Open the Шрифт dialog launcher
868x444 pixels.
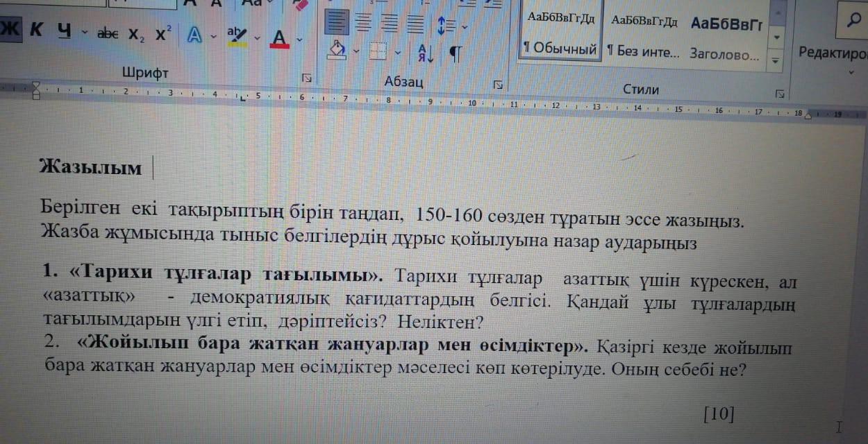306,77
